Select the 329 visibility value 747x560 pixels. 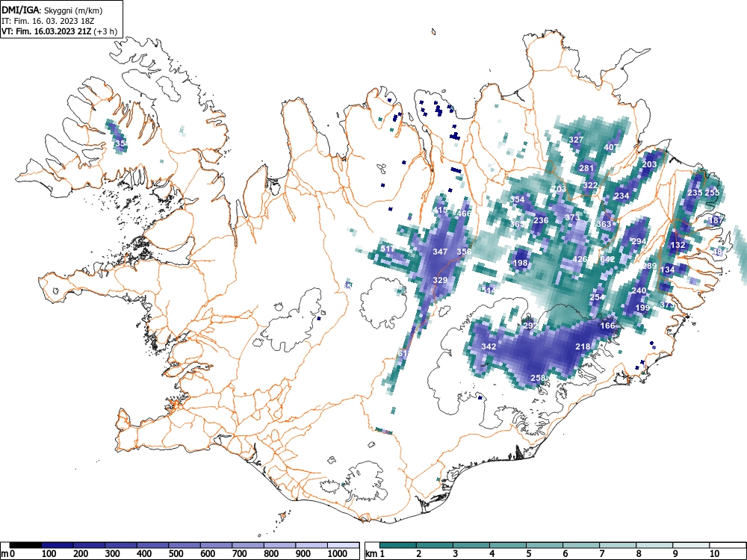coord(440,280)
